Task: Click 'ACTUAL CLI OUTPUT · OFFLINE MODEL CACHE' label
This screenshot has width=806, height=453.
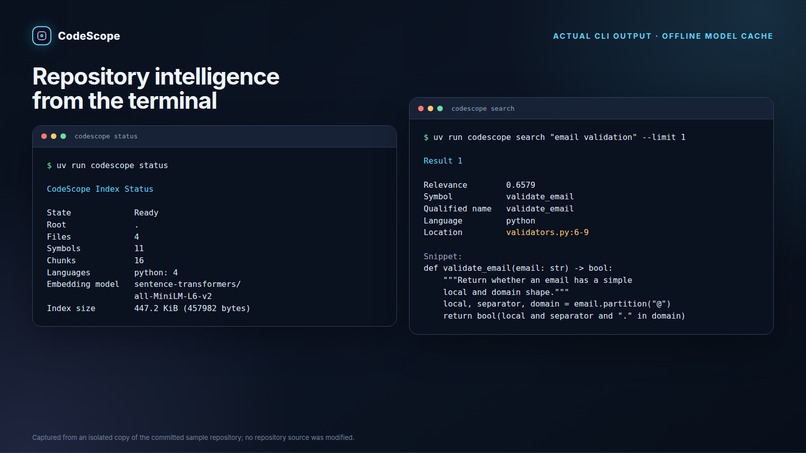Action: [663, 36]
